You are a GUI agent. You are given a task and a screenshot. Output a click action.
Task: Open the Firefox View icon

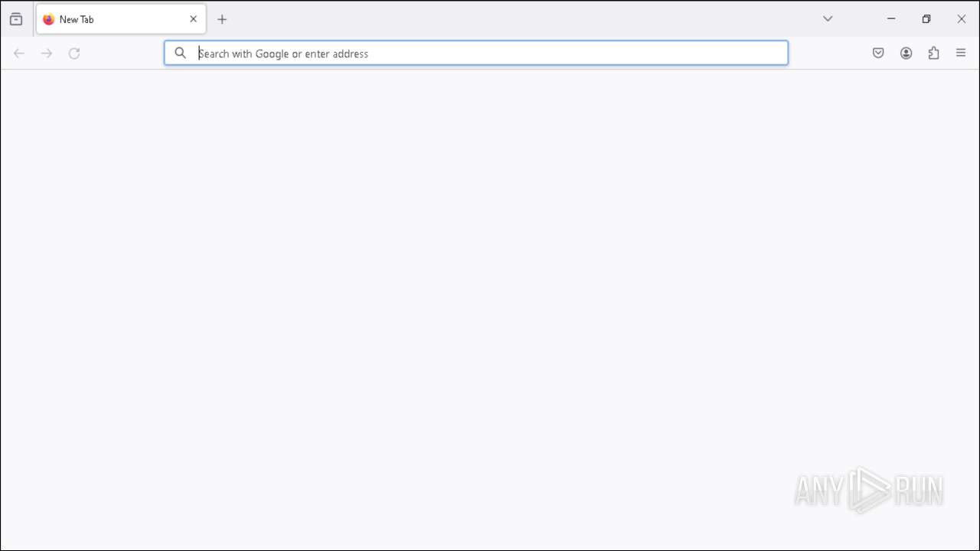16,19
